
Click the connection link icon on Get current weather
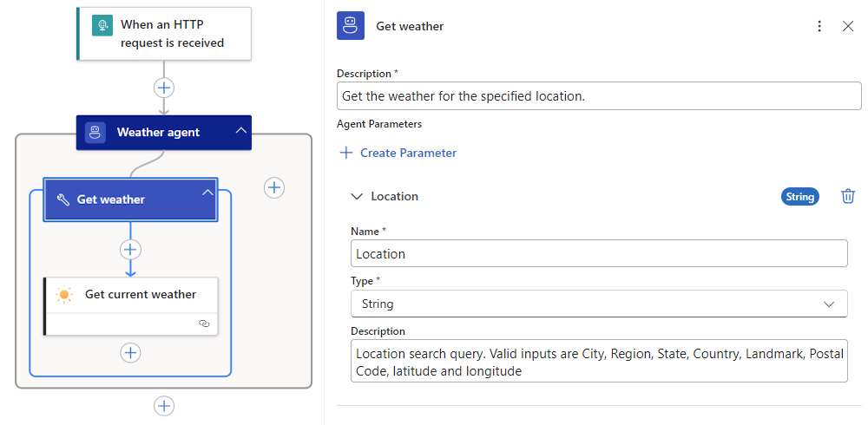tap(204, 323)
